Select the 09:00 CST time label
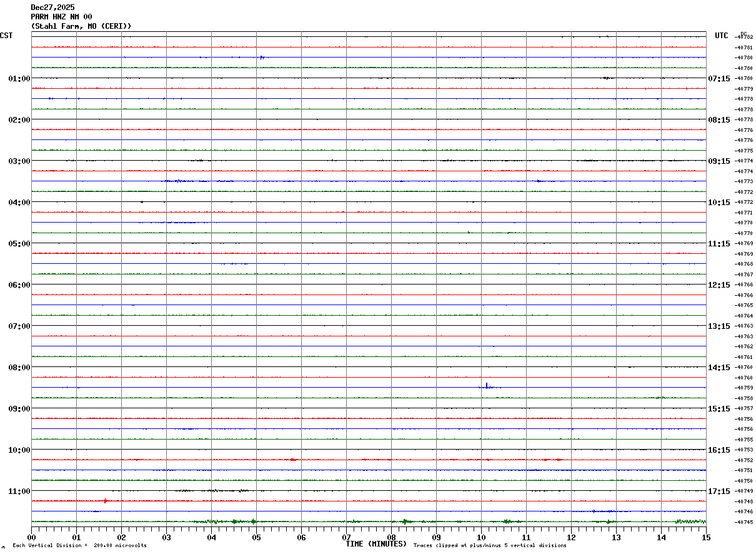Screen dimensions: 756x554 click(19, 409)
